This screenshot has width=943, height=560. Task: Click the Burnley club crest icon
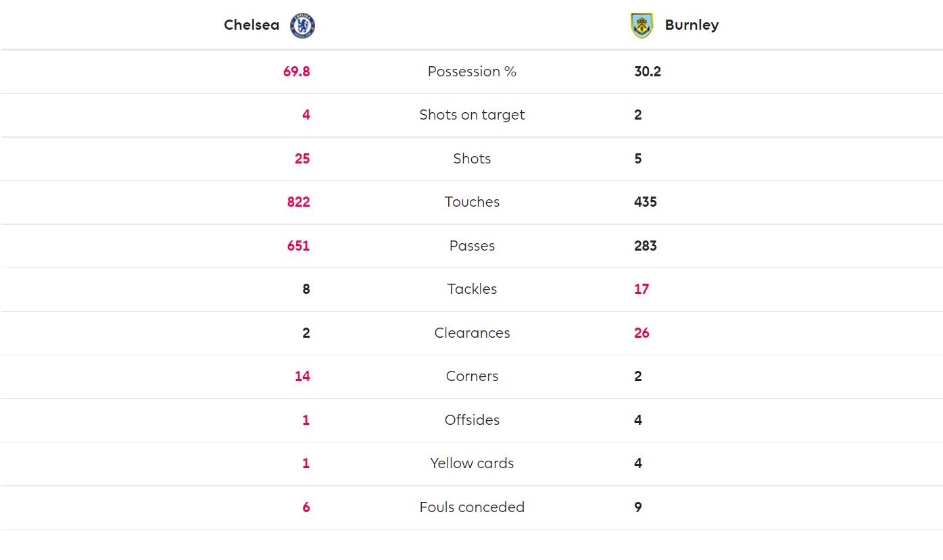click(642, 26)
